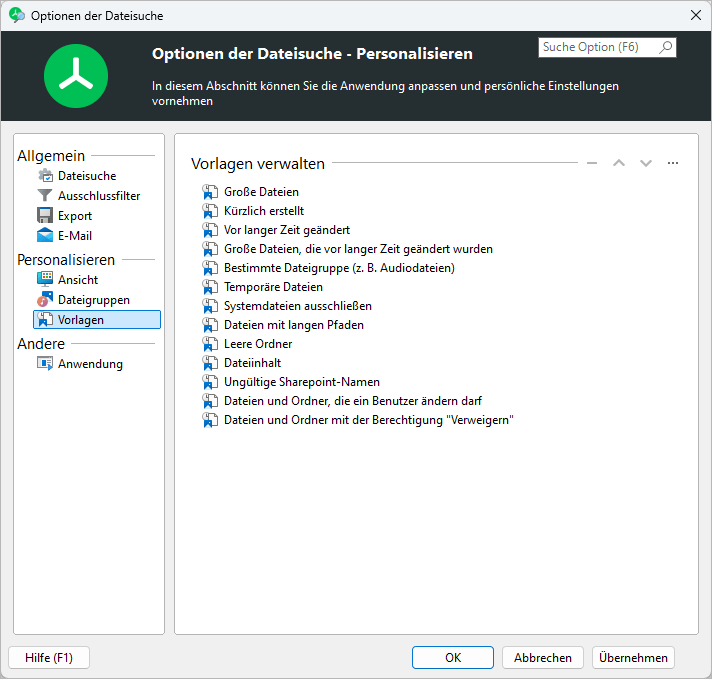Click icon beside Leere Ordner template

210,344
